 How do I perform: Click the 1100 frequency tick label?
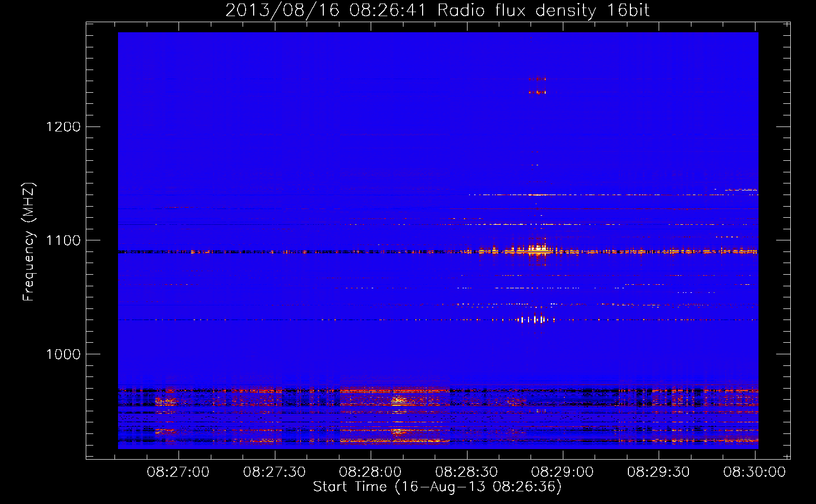[x=64, y=240]
